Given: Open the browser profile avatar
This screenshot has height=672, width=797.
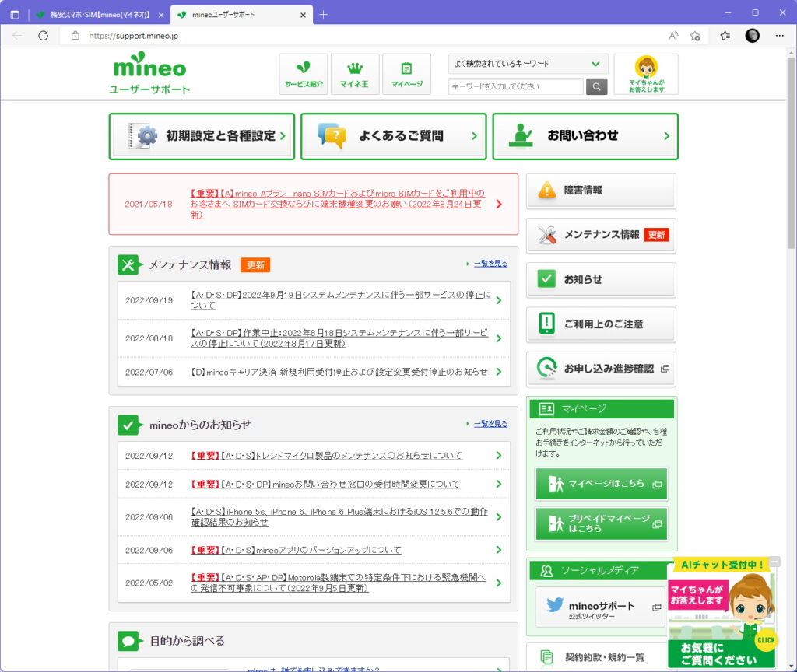Looking at the screenshot, I should [753, 36].
